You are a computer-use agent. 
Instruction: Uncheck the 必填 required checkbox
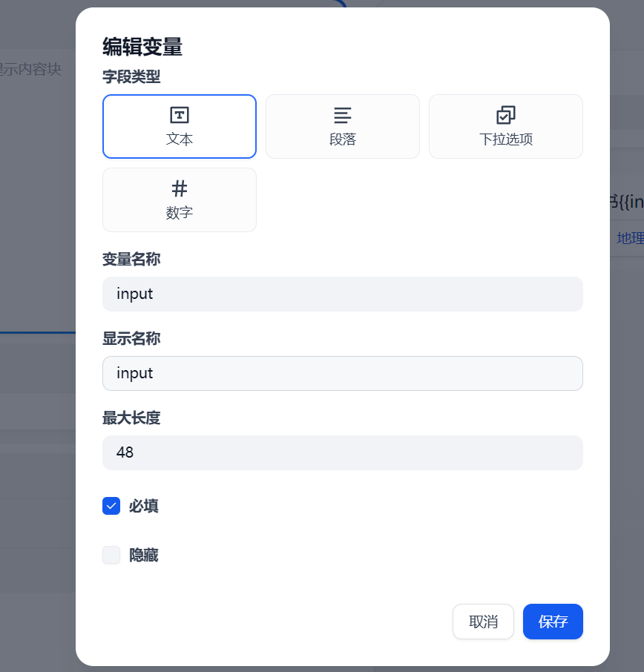111,506
